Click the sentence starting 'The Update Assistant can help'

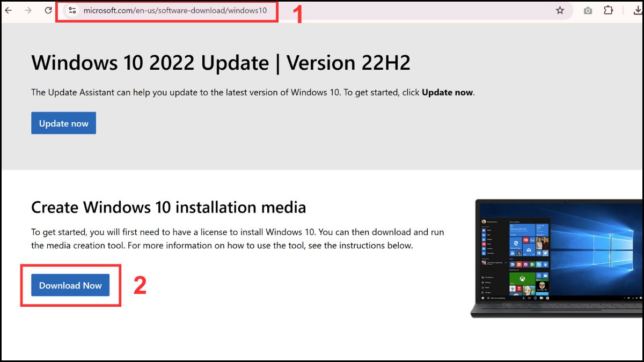(253, 92)
